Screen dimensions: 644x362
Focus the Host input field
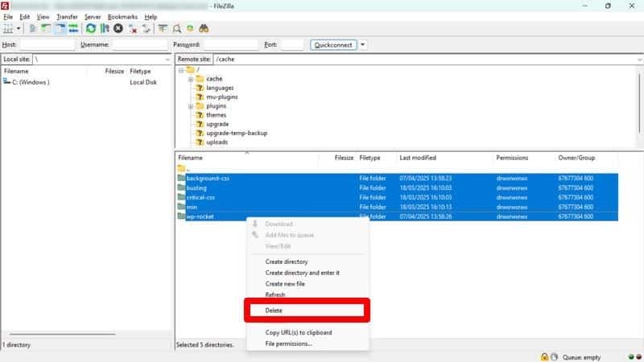click(47, 44)
